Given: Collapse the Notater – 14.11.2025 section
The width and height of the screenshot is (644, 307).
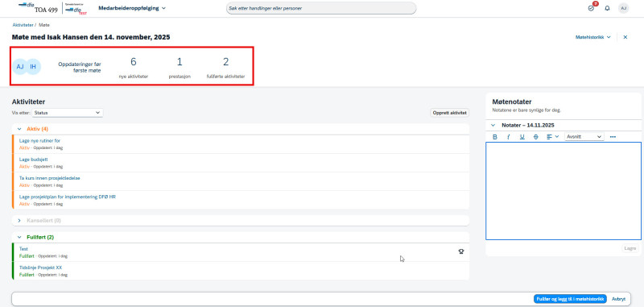Looking at the screenshot, I should pyautogui.click(x=493, y=125).
